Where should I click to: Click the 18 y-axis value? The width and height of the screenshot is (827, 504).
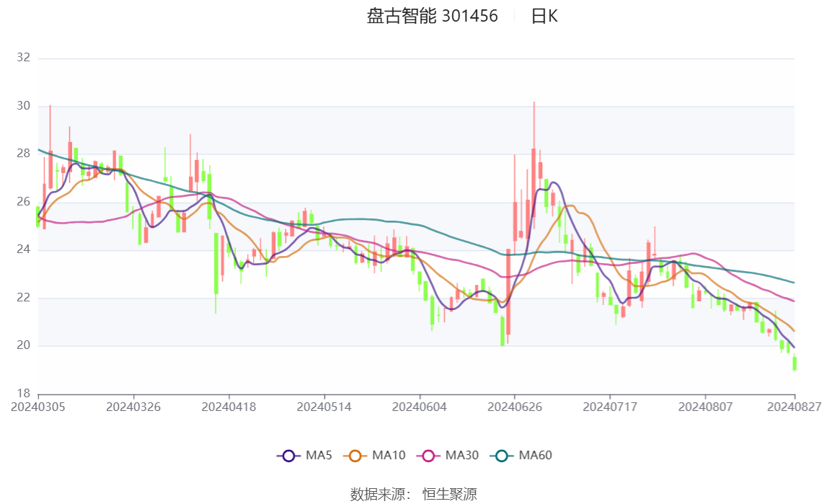(23, 393)
